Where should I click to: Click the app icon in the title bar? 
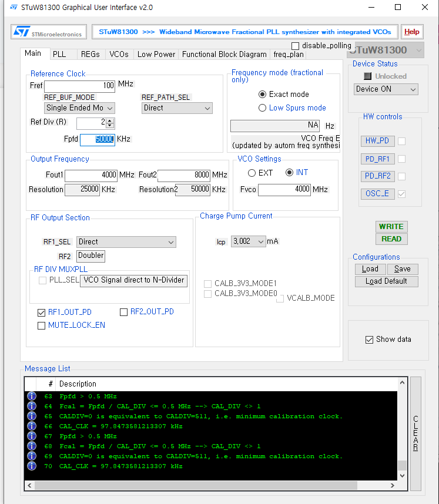[x=14, y=7]
